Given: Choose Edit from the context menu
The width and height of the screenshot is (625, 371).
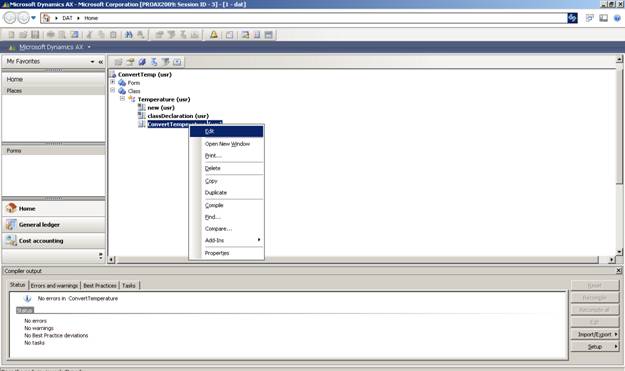Looking at the screenshot, I should point(226,131).
